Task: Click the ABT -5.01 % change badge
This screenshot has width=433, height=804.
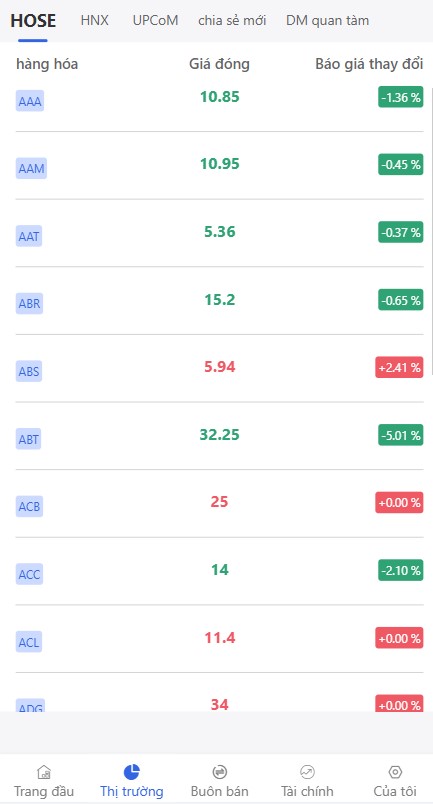Action: 401,435
